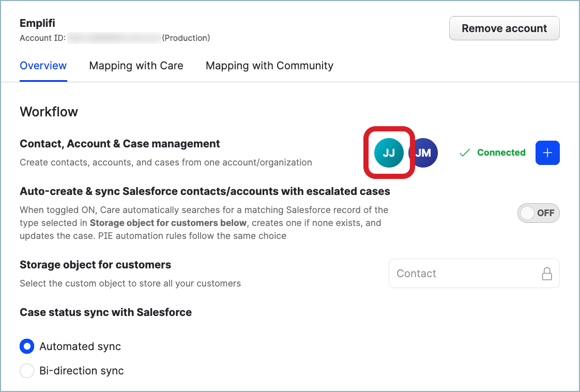This screenshot has width=580, height=392.
Task: Click the JJ user avatar
Action: pyautogui.click(x=389, y=153)
